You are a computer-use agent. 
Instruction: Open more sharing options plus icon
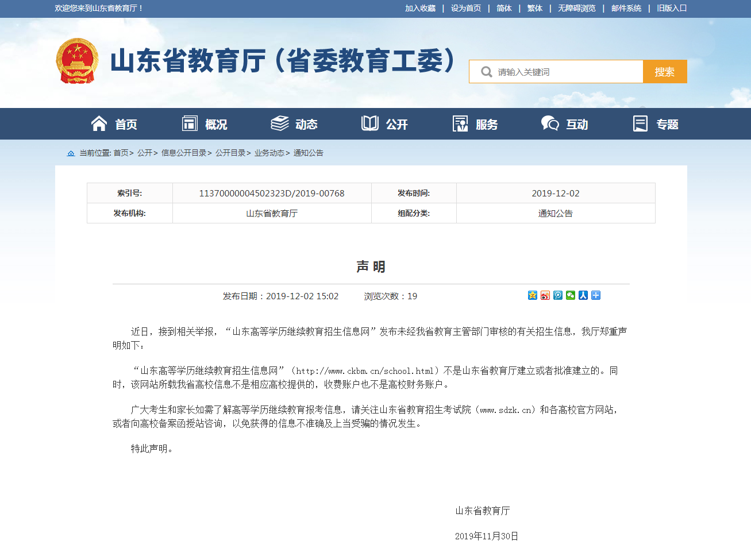point(596,295)
